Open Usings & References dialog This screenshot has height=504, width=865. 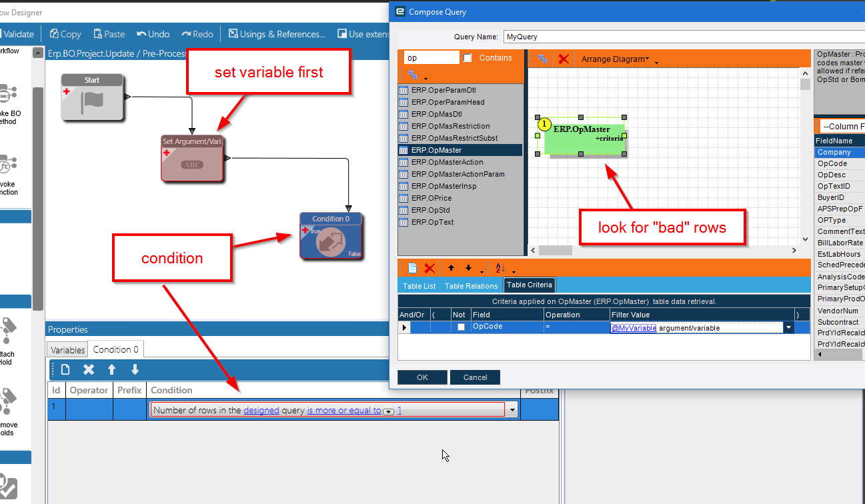(x=277, y=34)
